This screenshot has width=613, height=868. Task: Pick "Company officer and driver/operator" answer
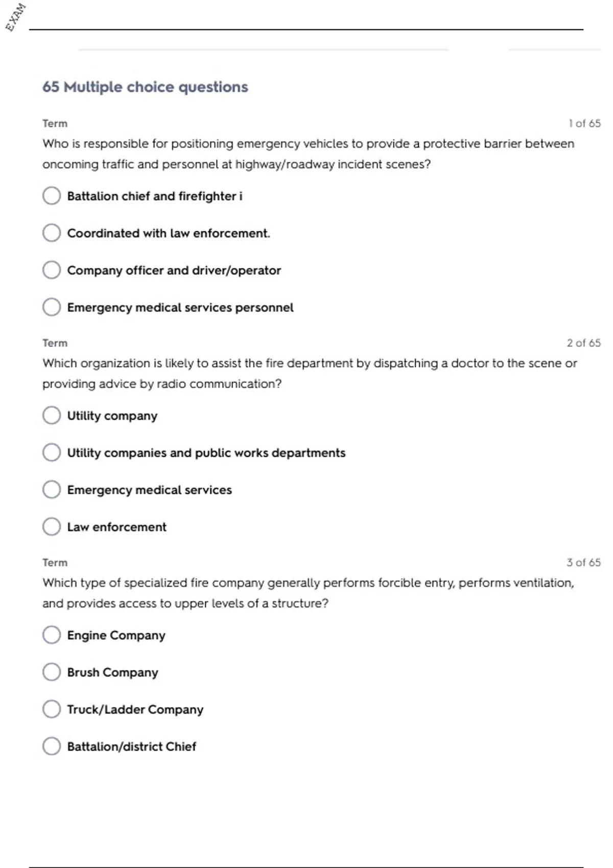[x=52, y=270]
